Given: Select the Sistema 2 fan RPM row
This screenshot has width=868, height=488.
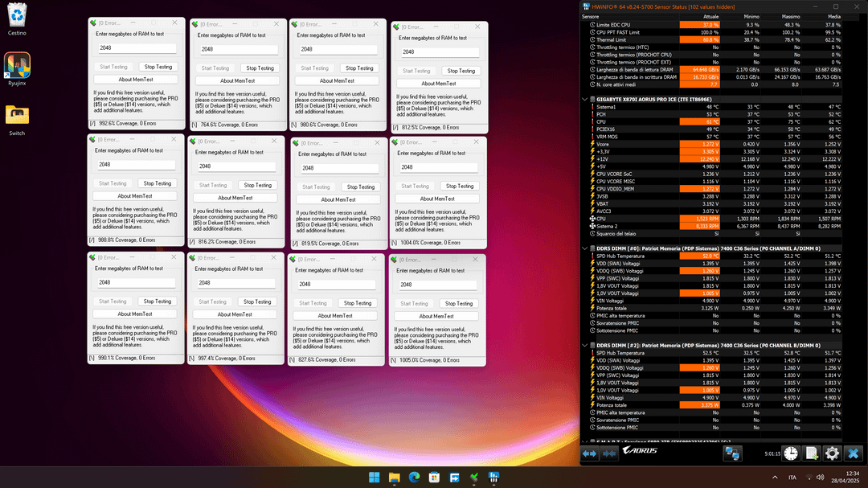Looking at the screenshot, I should pos(711,226).
